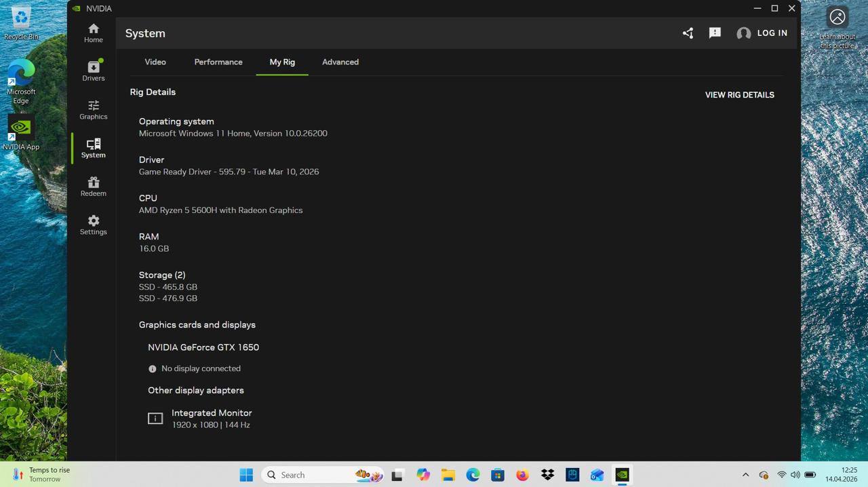Open the Windows Start menu
868x487 pixels.
click(246, 475)
